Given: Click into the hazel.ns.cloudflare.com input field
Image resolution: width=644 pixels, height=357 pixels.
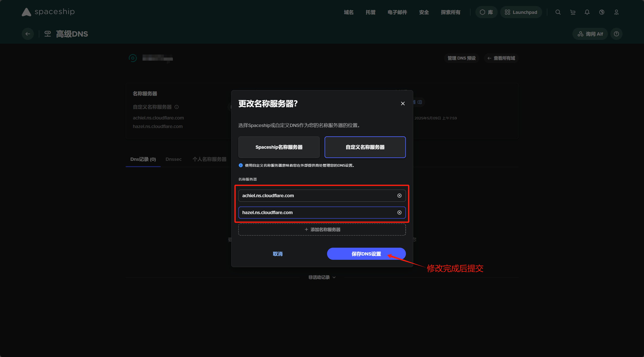Looking at the screenshot, I should 316,213.
